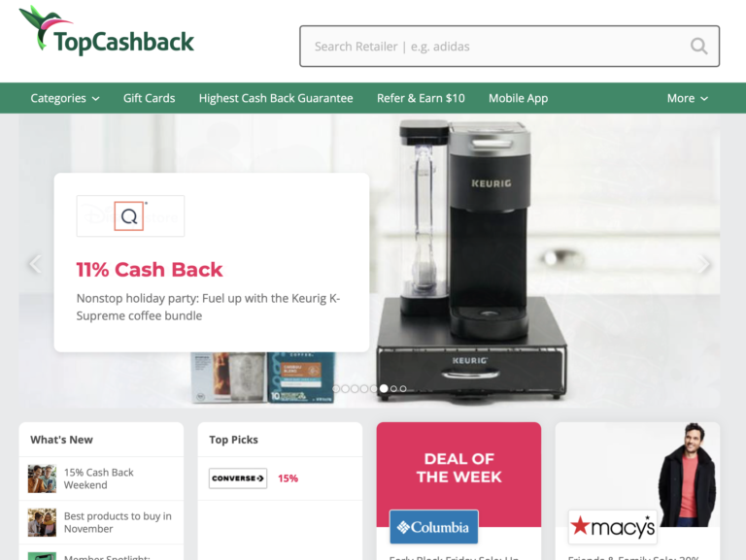Click the Search Retailer input field
The height and width of the screenshot is (560, 746).
510,47
